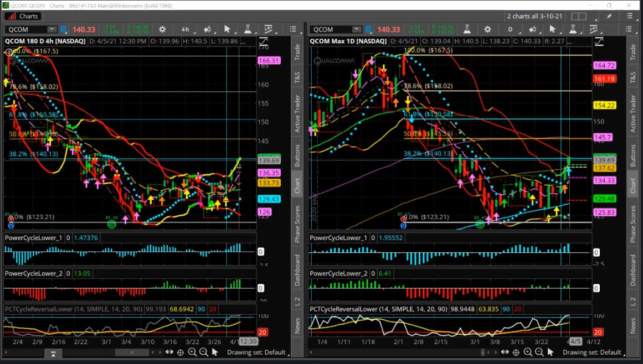The image size is (643, 364).
Task: Zoom out on the right chart
Action: (539, 352)
